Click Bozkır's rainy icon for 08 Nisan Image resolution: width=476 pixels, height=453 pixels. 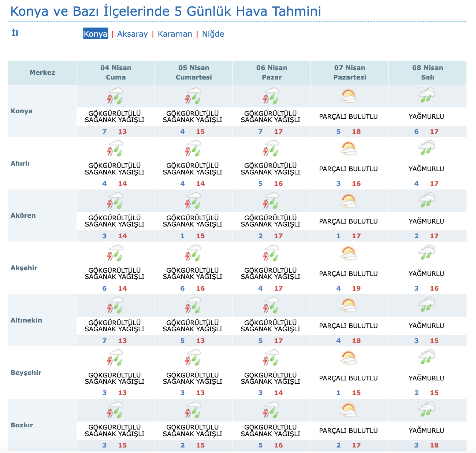(x=427, y=410)
